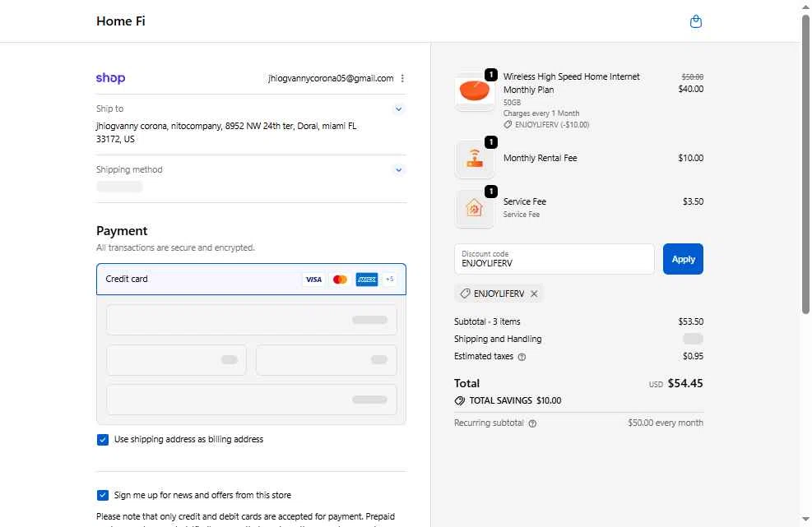This screenshot has width=812, height=527.
Task: Select the Credit card payment option
Action: coord(128,279)
